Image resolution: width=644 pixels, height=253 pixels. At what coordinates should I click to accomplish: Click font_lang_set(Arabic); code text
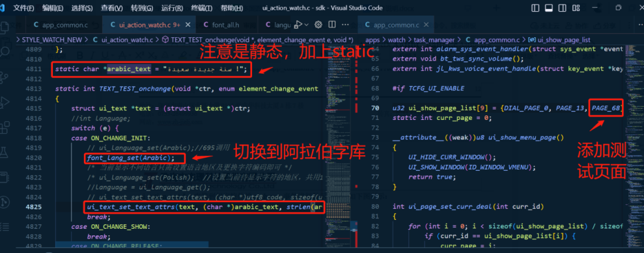pyautogui.click(x=131, y=158)
